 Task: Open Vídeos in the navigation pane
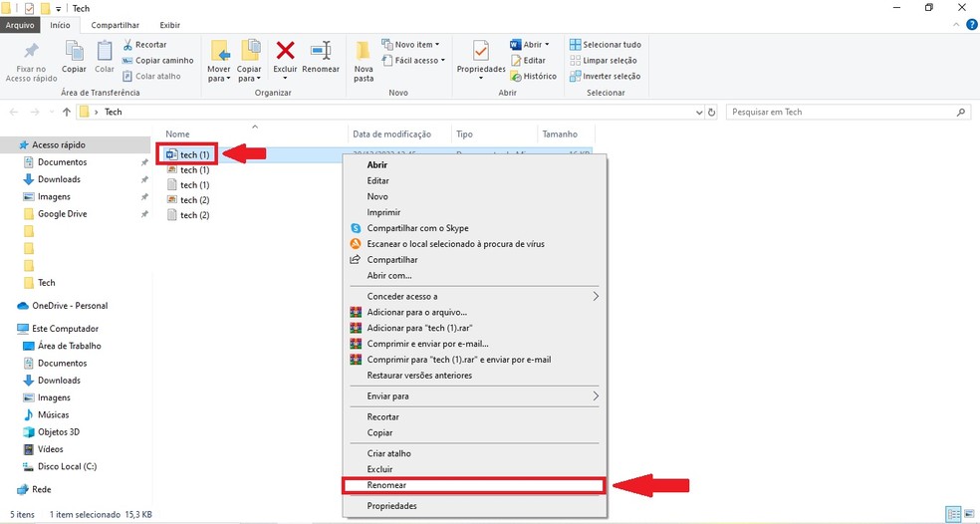click(50, 449)
